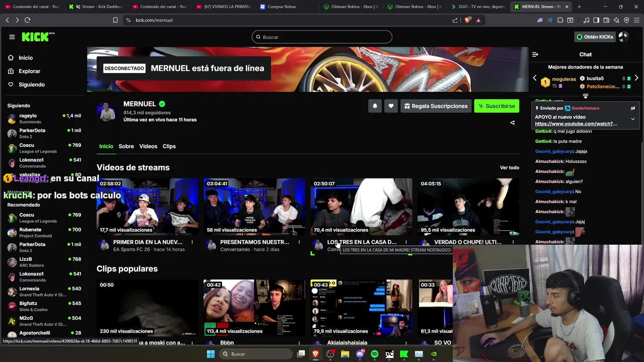
Task: Open the MERNUEL channel avatar
Action: [107, 112]
